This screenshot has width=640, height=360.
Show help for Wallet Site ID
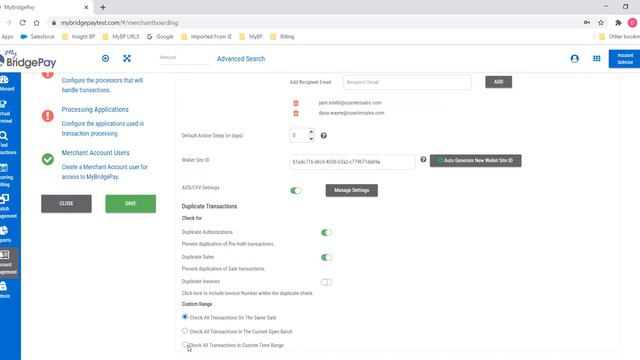coord(423,160)
